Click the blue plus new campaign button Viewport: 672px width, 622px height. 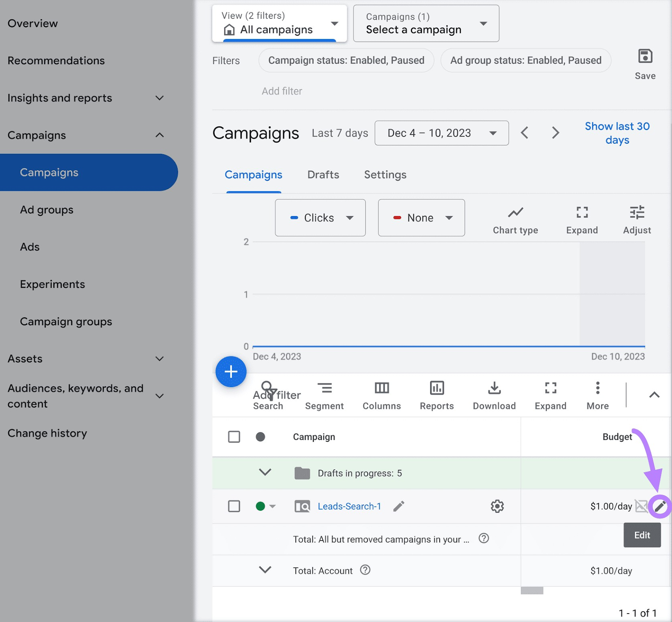tap(231, 372)
